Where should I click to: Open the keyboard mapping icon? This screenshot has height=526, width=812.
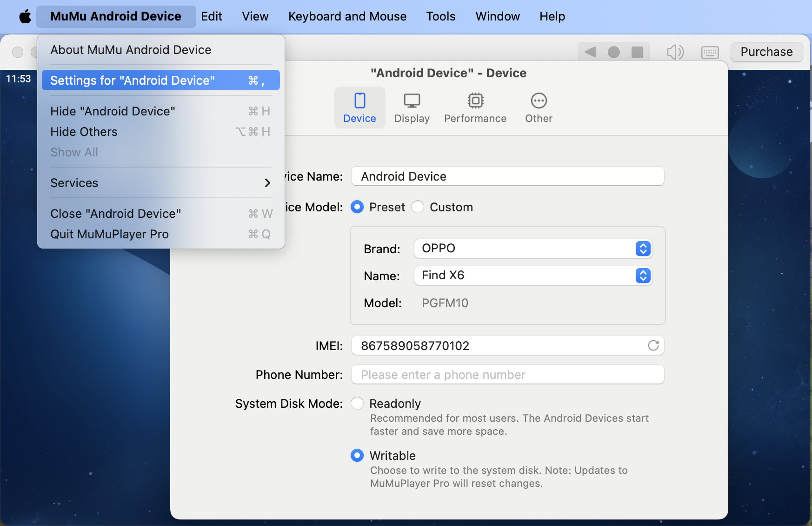(710, 52)
